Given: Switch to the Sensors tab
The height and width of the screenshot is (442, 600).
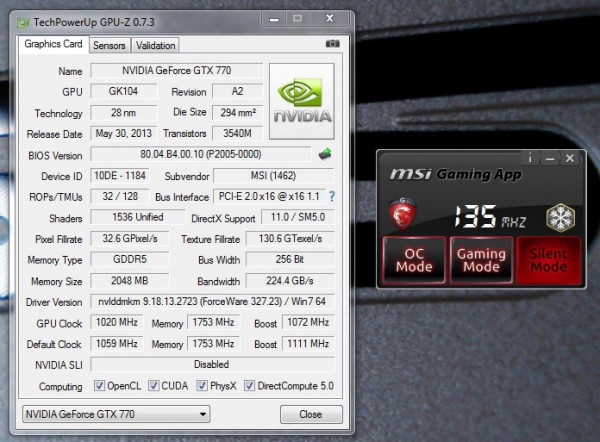Looking at the screenshot, I should pos(109,46).
